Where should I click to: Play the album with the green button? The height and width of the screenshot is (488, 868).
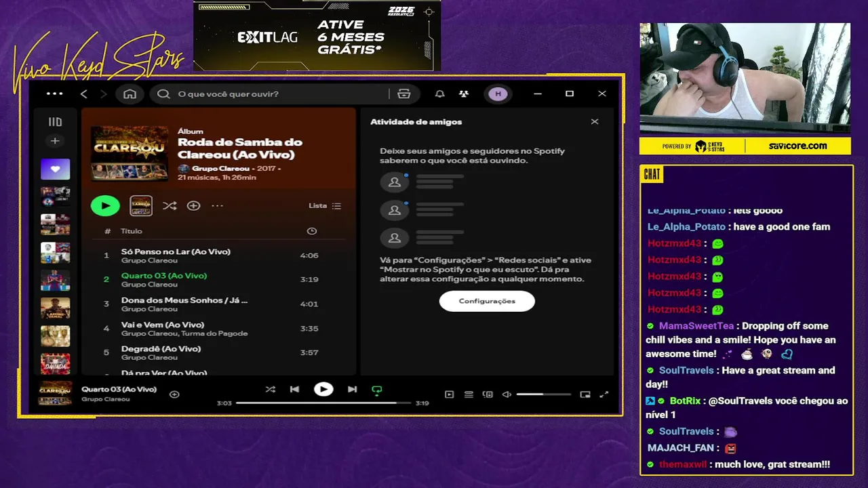tap(105, 205)
